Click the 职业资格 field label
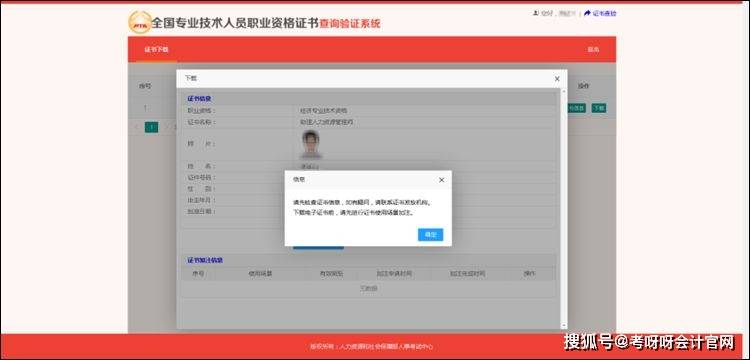 201,111
